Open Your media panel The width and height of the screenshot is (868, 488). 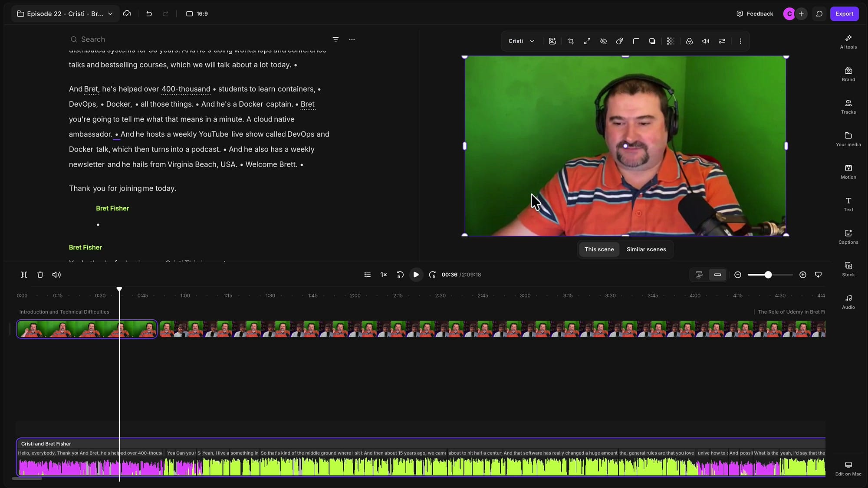(848, 139)
